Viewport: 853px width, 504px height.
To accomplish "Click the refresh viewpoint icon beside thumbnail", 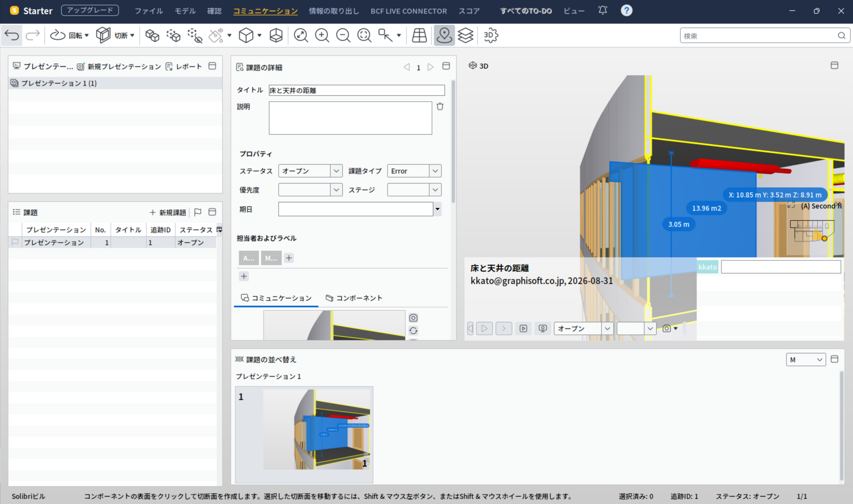I will (413, 330).
